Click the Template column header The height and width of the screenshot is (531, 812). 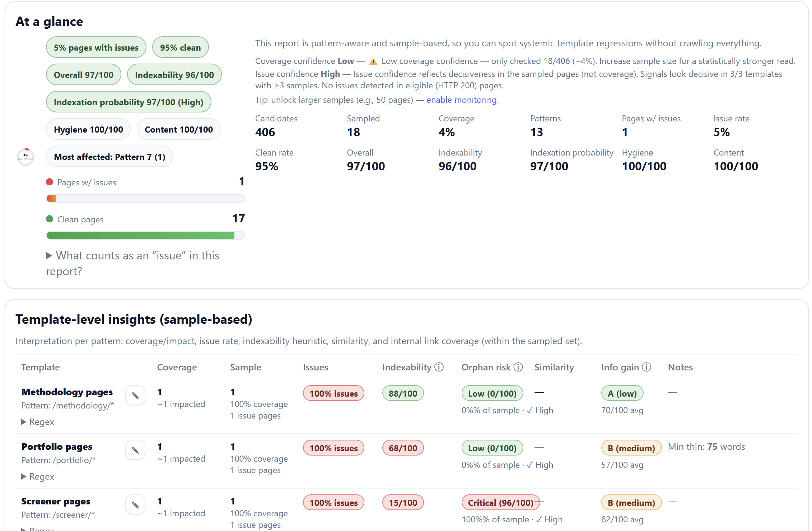tap(41, 367)
